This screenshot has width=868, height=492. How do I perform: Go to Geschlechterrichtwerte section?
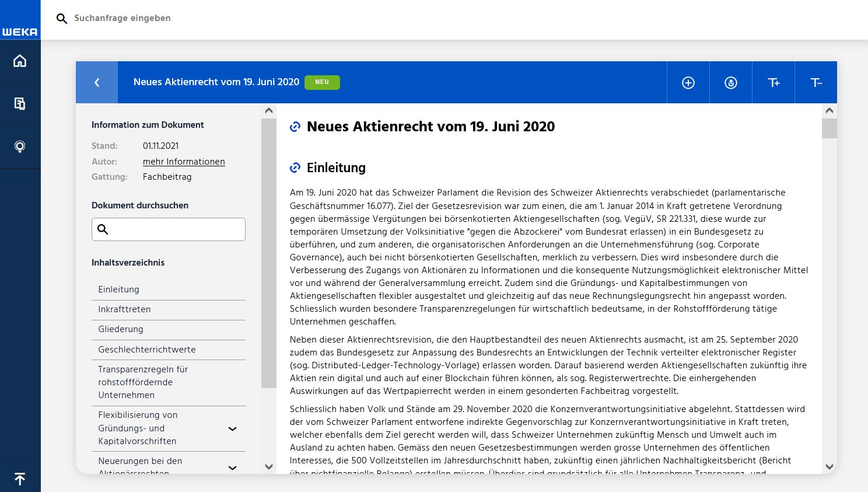(x=147, y=350)
